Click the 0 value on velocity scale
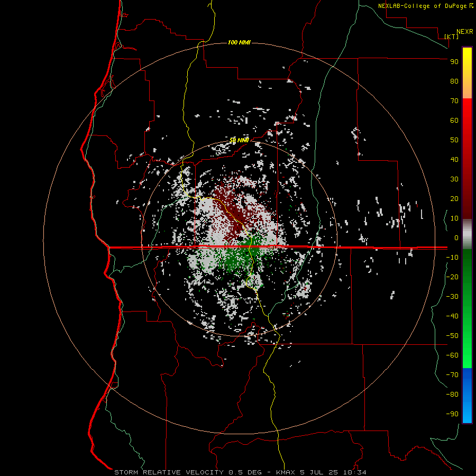Viewport: 476px width, 476px height. click(x=456, y=237)
